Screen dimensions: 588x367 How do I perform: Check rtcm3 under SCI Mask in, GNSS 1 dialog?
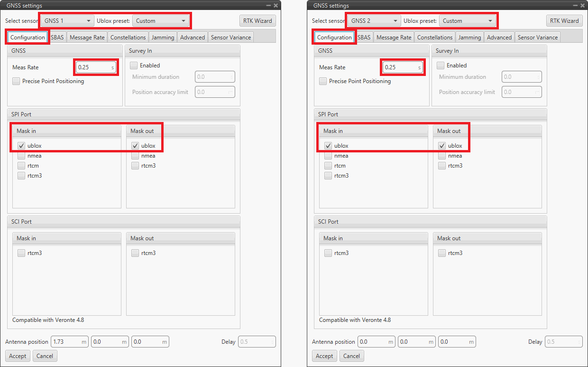[x=21, y=253]
